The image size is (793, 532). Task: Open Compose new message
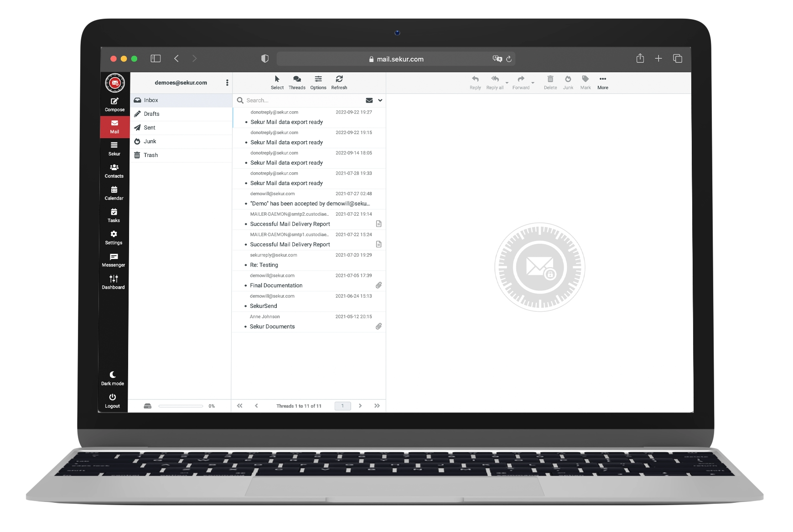114,104
